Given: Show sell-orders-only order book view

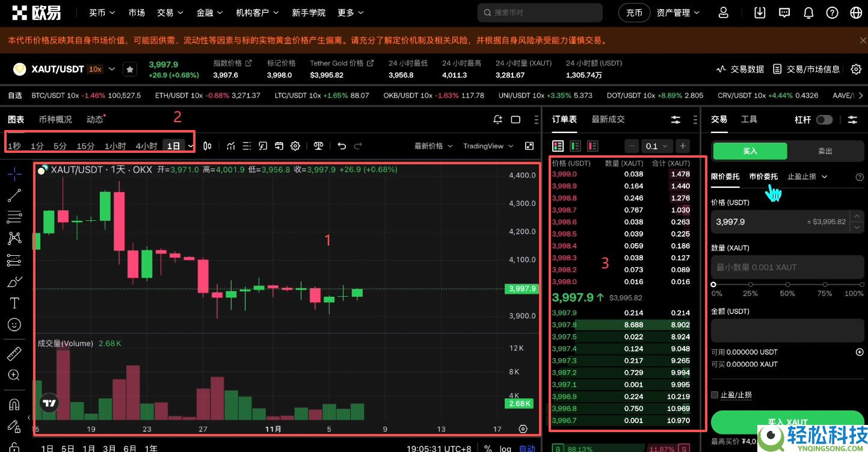Looking at the screenshot, I should coord(592,146).
